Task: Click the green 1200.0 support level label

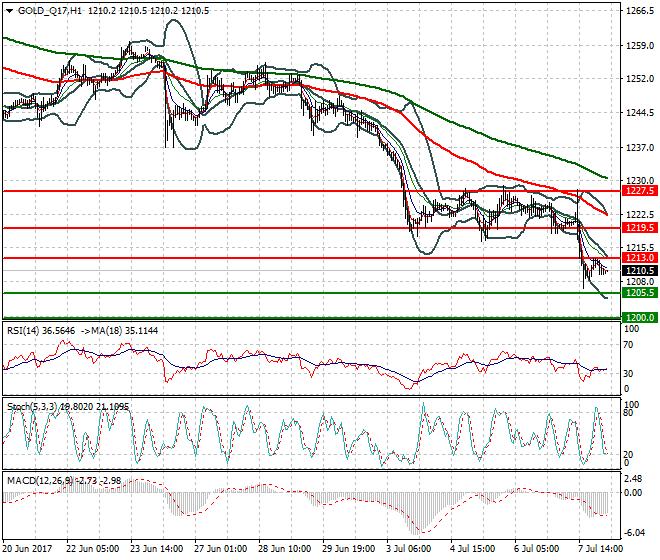Action: click(x=639, y=317)
